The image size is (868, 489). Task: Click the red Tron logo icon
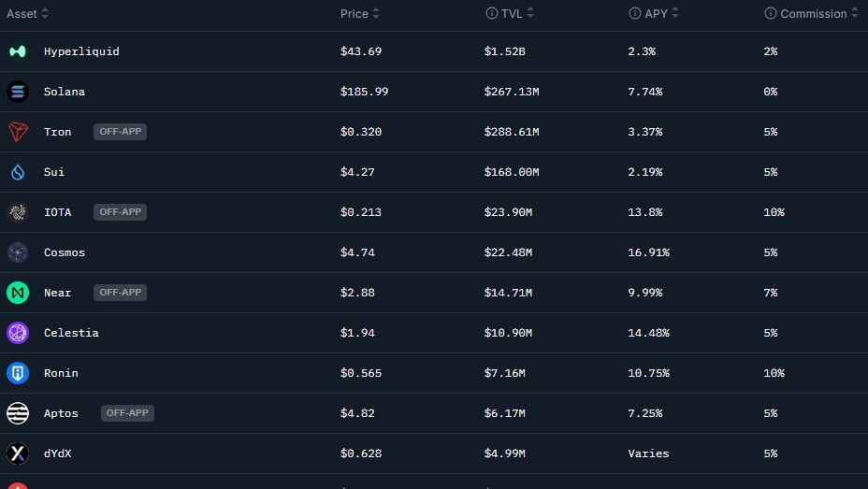pos(18,132)
